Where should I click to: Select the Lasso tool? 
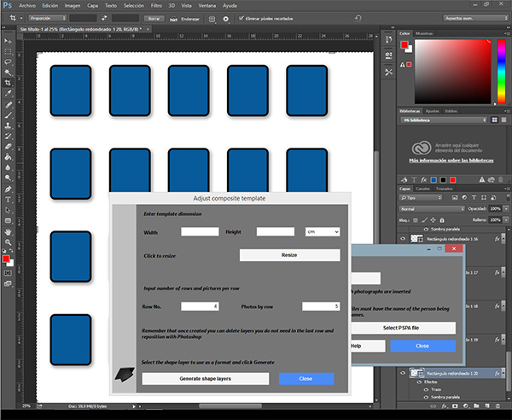pyautogui.click(x=8, y=62)
